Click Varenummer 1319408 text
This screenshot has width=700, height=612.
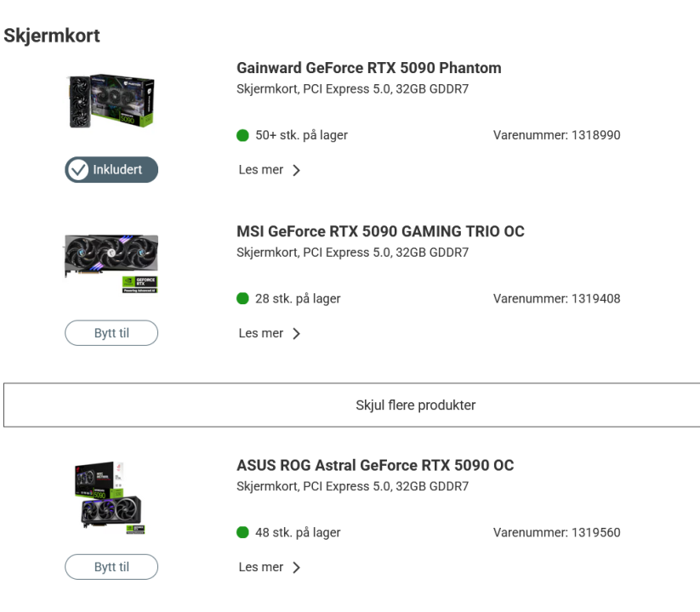pyautogui.click(x=556, y=298)
